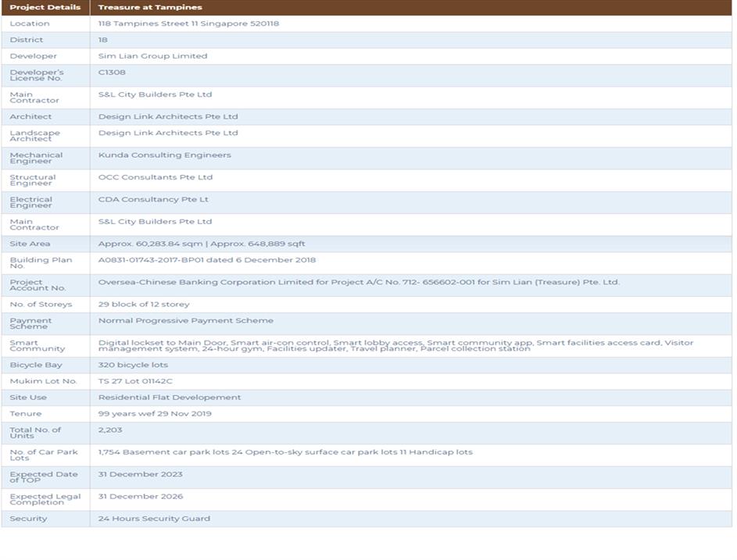The height and width of the screenshot is (560, 737).
Task: Click the Oversea-Chinese Banking project account text
Action: pos(358,282)
